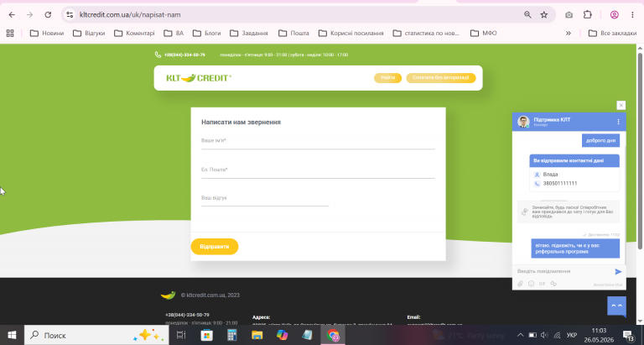Expand hidden system tray icons chevron

coord(521,335)
